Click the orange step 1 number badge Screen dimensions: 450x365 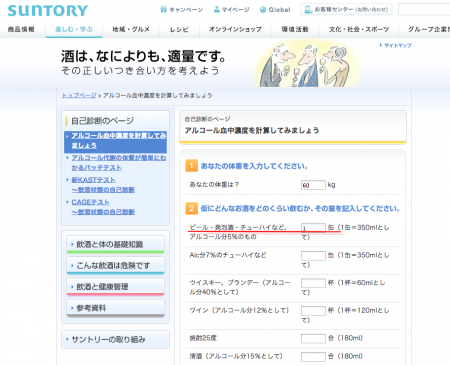click(191, 166)
